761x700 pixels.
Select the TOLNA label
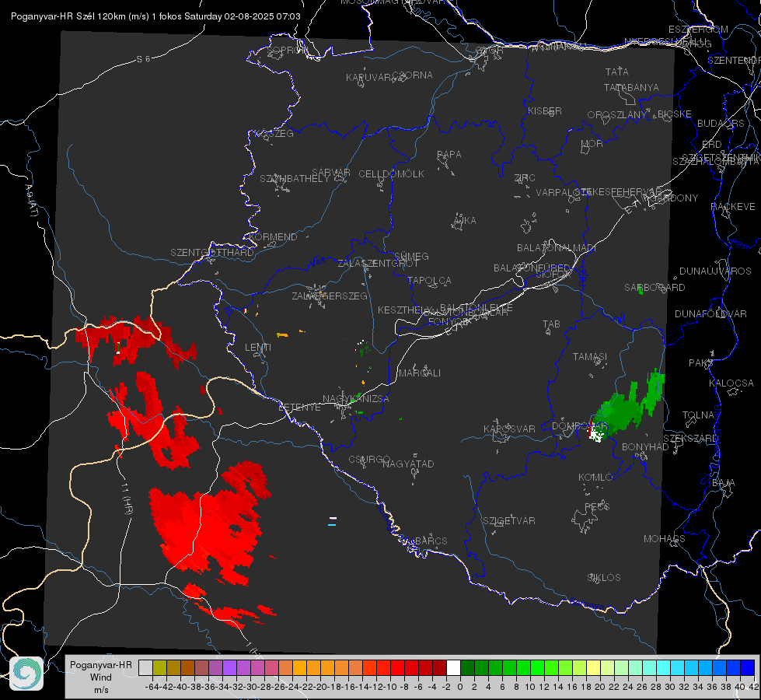click(x=698, y=415)
